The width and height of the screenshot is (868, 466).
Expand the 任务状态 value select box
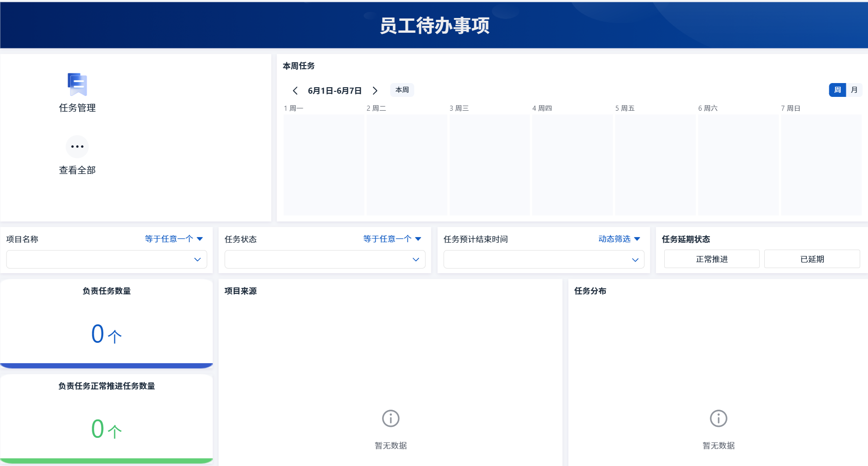325,259
